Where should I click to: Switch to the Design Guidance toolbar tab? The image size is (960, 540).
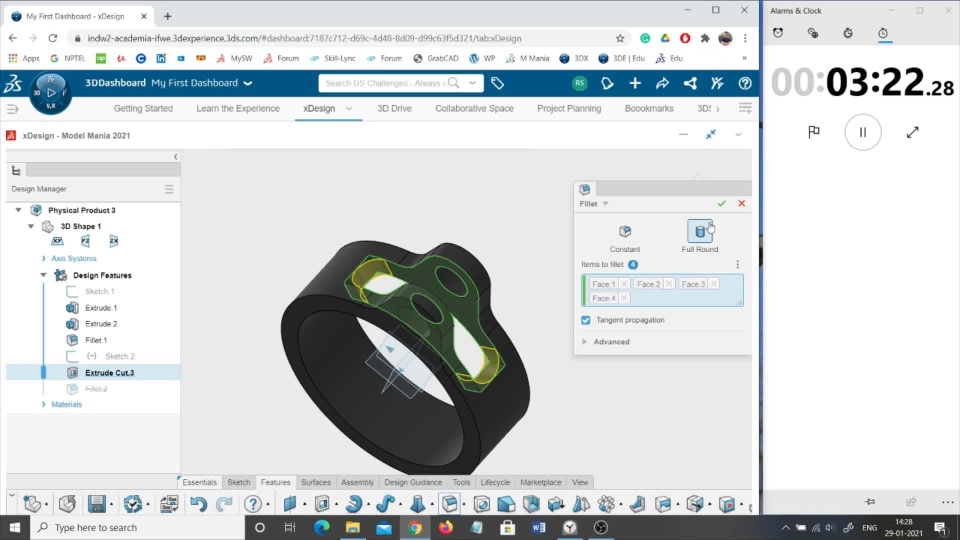click(413, 482)
